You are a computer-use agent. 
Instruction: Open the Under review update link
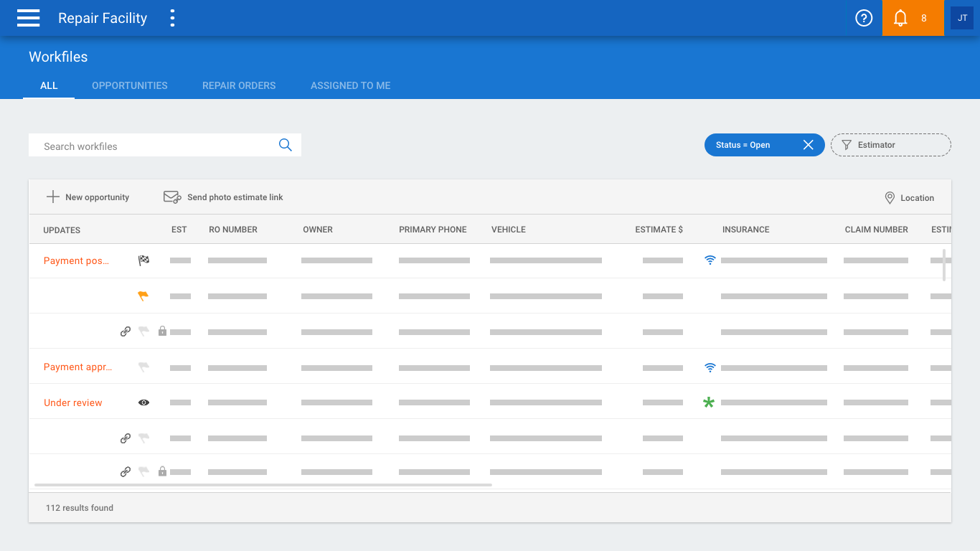pyautogui.click(x=73, y=402)
